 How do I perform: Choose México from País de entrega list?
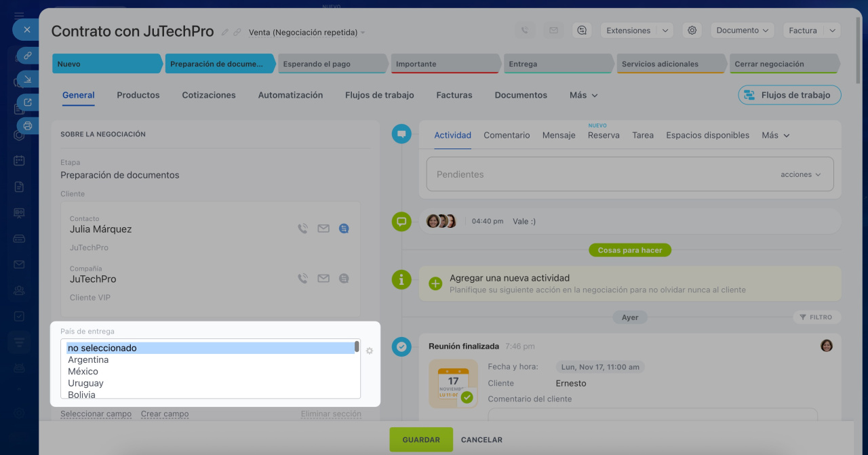tap(83, 372)
